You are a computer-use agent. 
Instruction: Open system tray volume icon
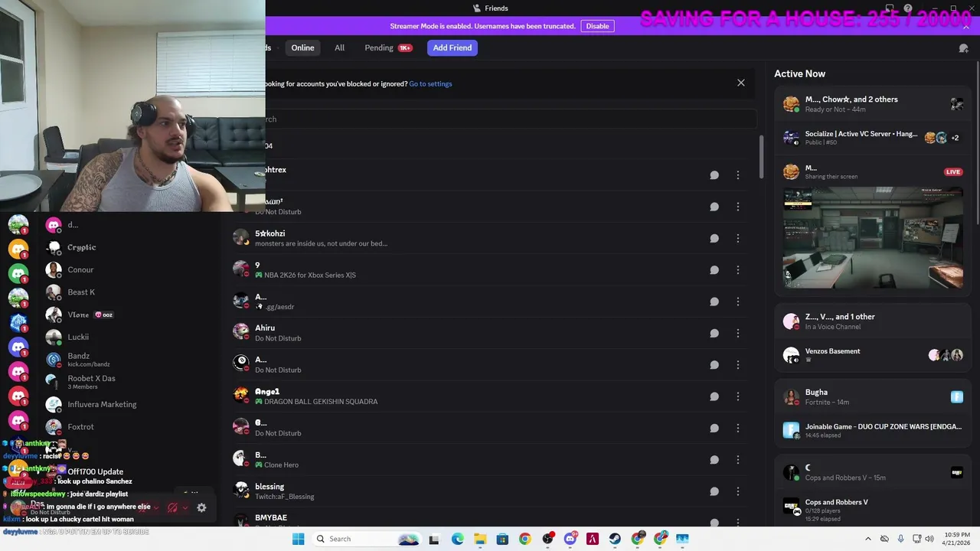coord(929,539)
